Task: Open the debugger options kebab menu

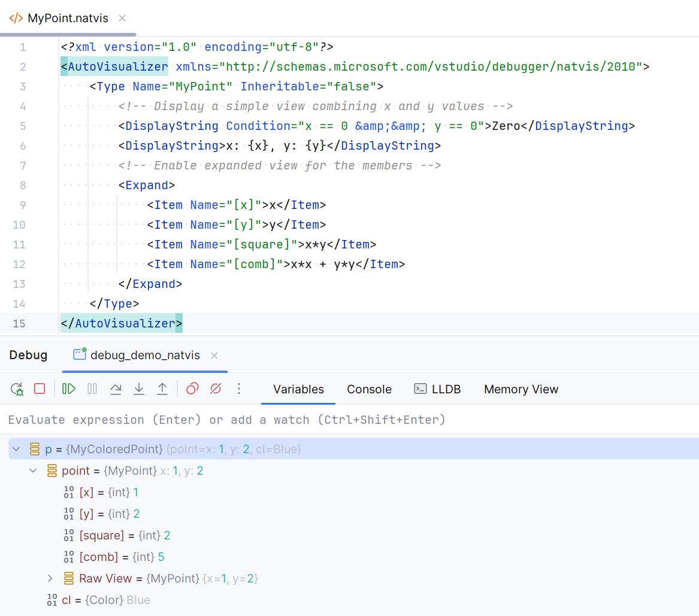Action: (x=238, y=389)
